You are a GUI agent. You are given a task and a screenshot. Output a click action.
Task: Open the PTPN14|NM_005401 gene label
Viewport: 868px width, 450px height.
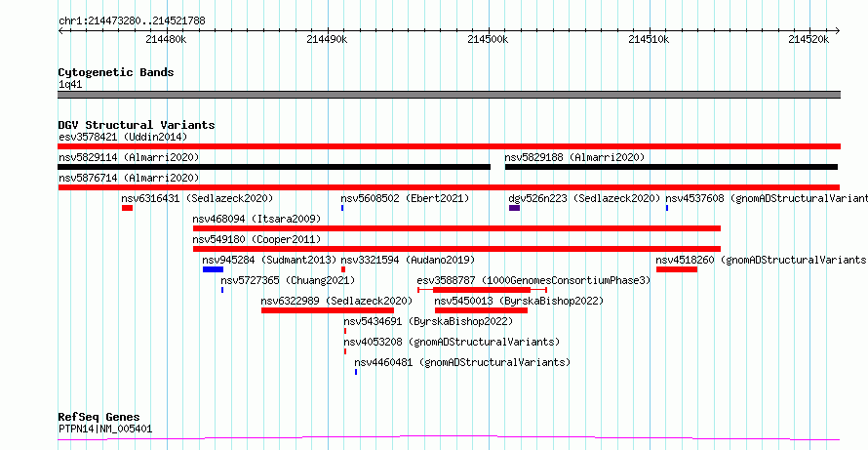click(x=105, y=429)
